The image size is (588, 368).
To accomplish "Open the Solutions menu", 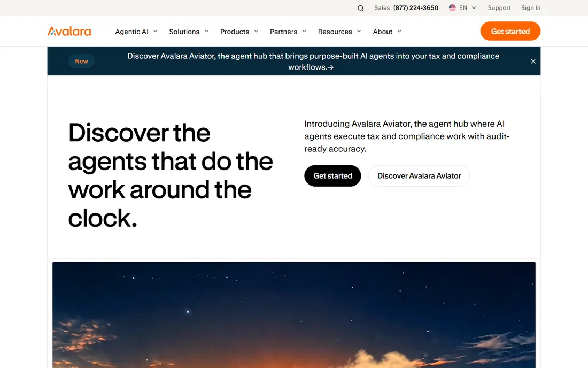I will click(184, 32).
